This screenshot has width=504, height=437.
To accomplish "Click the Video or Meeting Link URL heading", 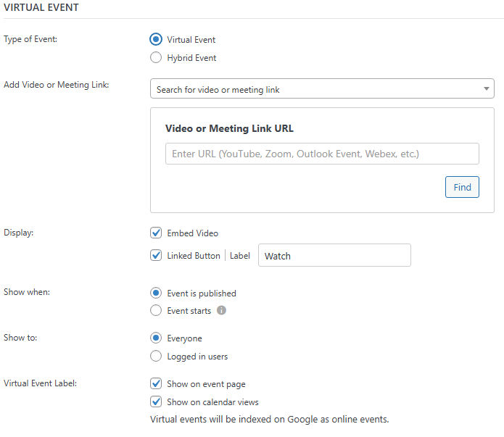I will point(229,128).
